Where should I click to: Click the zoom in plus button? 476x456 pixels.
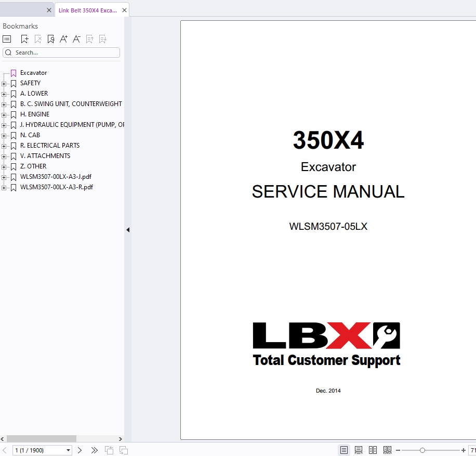[463, 450]
